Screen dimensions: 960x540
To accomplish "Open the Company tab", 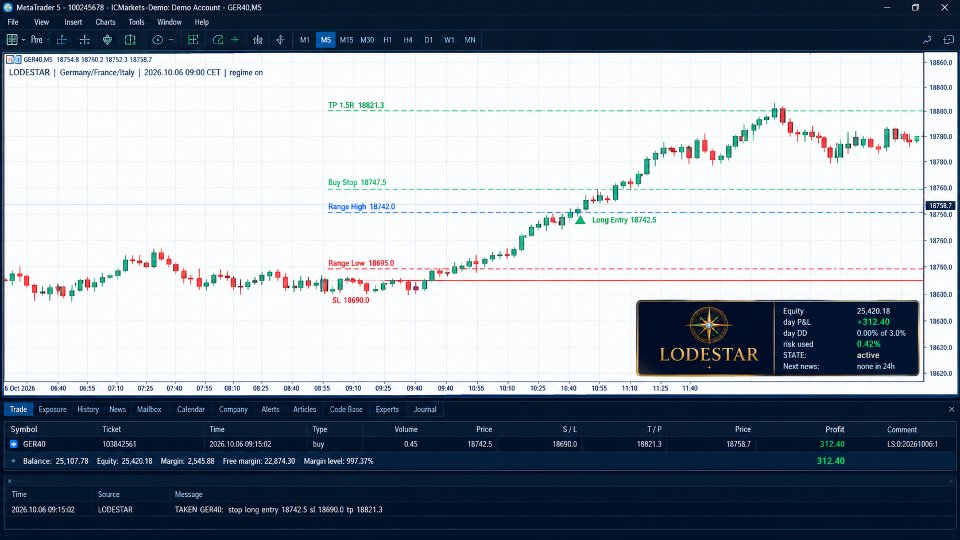I will point(233,409).
